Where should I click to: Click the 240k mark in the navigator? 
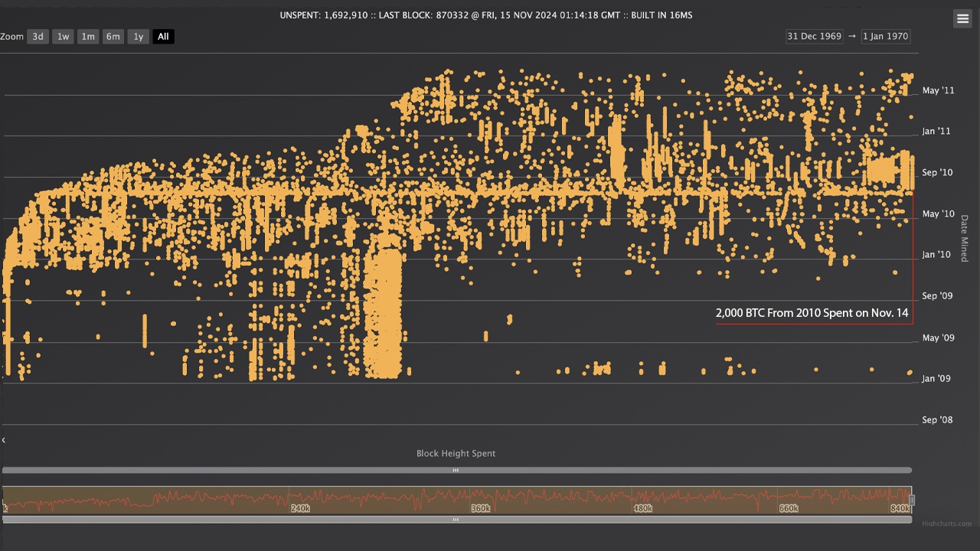click(300, 508)
